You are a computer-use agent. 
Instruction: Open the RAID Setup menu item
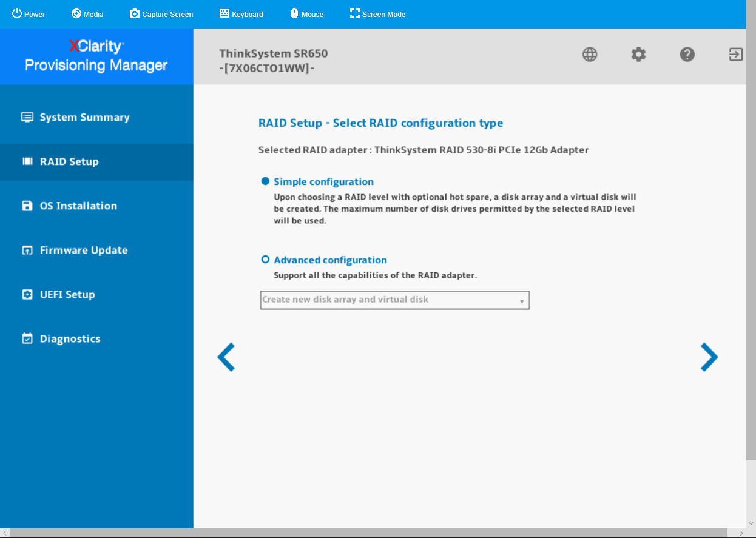96,161
